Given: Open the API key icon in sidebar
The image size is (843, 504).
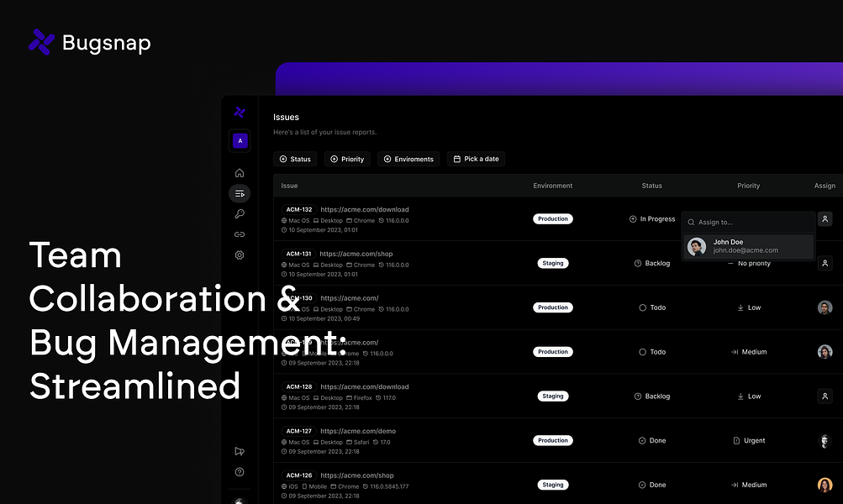Looking at the screenshot, I should (240, 214).
